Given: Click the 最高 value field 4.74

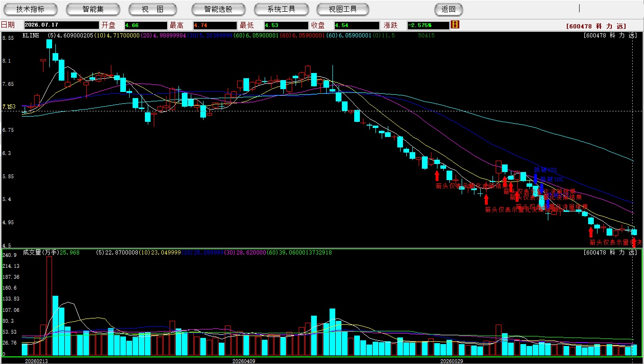Looking at the screenshot, I should [215, 25].
